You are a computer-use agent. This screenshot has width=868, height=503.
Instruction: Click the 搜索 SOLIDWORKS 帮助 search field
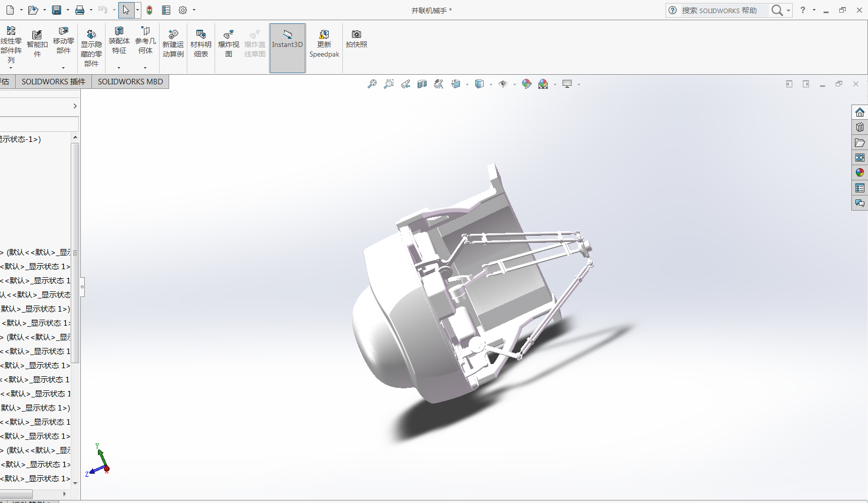pyautogui.click(x=723, y=10)
